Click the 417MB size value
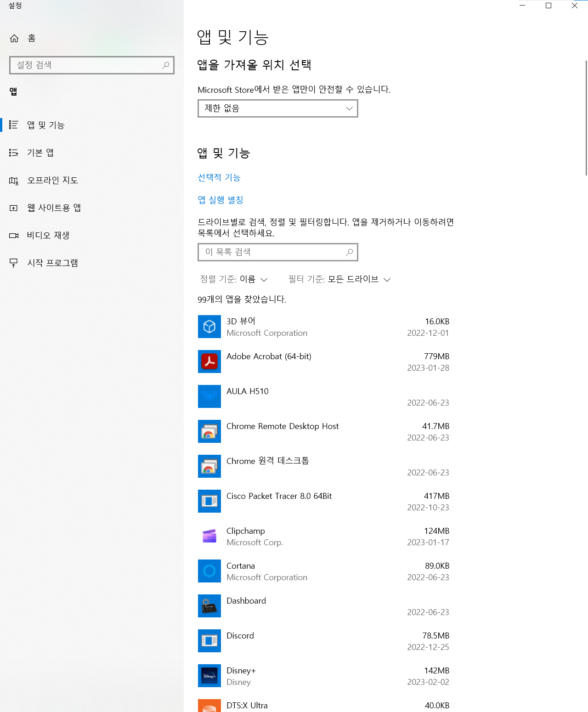588x712 pixels. [x=437, y=496]
